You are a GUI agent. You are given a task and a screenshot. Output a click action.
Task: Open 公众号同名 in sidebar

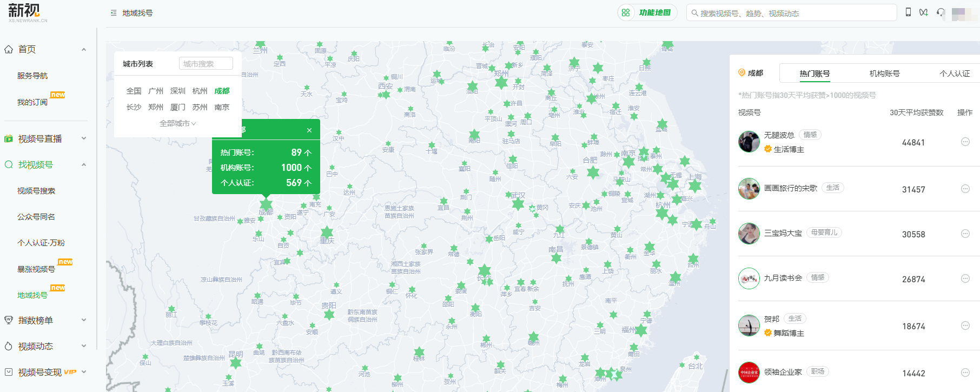pyautogui.click(x=36, y=217)
